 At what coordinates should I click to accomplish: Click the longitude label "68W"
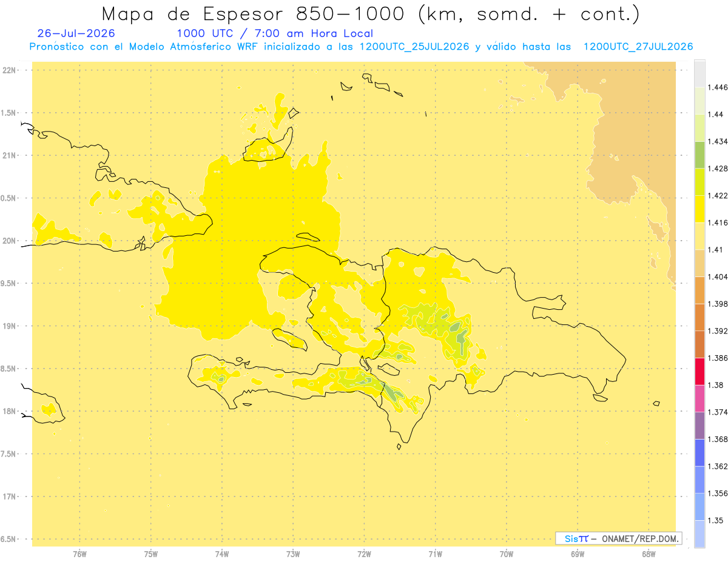tap(649, 554)
